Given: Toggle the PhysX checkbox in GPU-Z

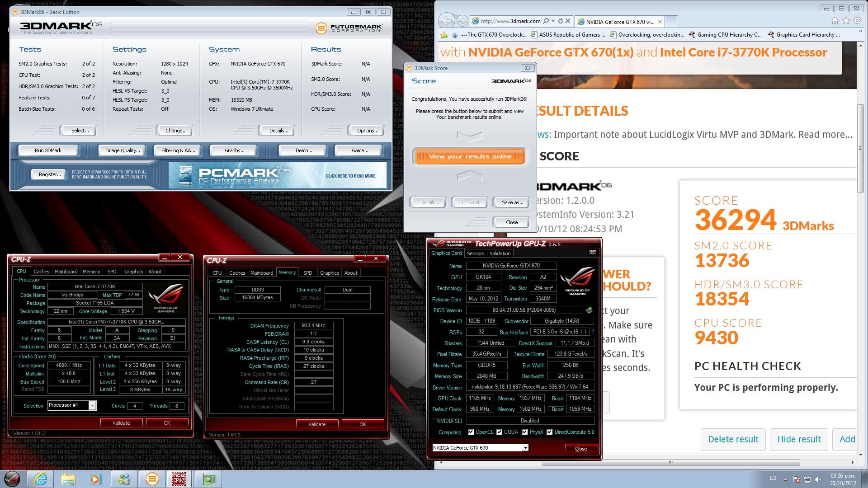Looking at the screenshot, I should tap(524, 432).
